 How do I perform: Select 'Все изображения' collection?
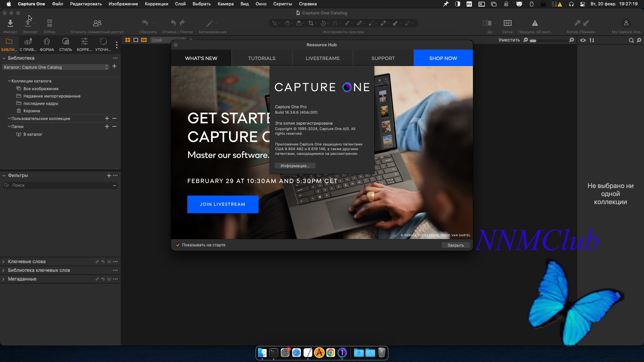pyautogui.click(x=41, y=89)
